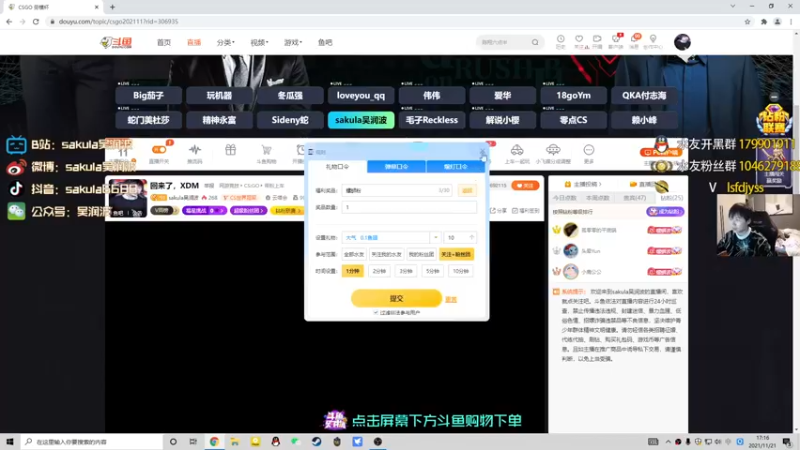Viewport: 800px width, 450px height.
Task: Select the 5分钟 time setting
Action: (x=433, y=271)
